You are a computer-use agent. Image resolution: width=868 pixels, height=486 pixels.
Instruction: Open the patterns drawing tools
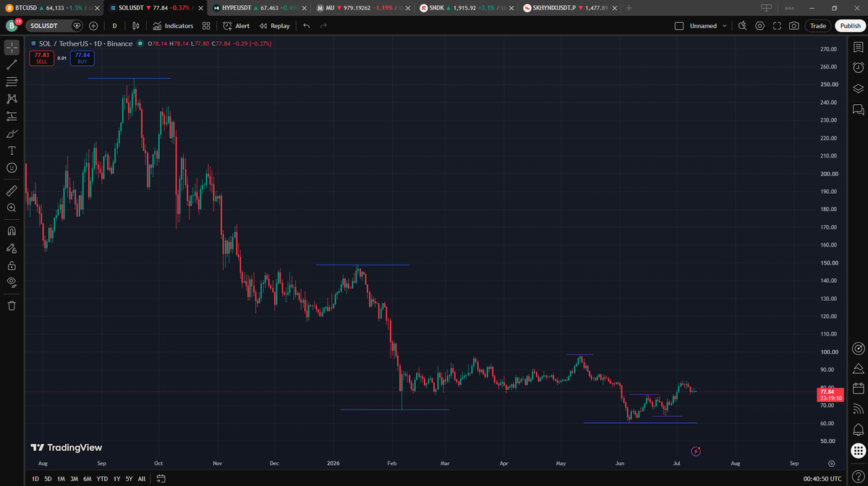[x=12, y=99]
